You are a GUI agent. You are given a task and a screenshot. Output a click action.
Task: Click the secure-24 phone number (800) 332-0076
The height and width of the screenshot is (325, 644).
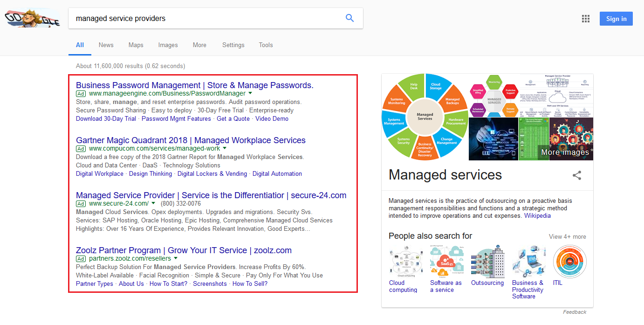point(181,204)
